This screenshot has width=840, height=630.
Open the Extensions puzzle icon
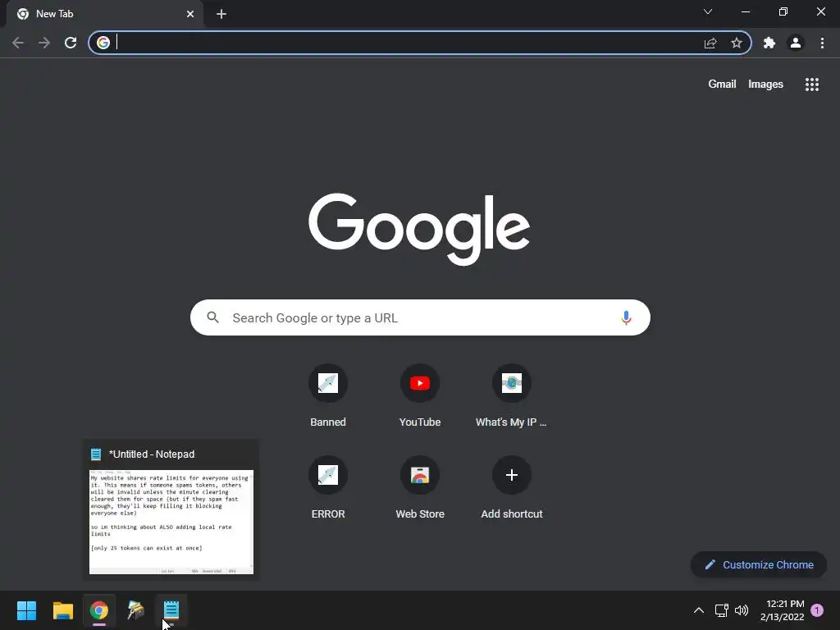click(x=769, y=43)
